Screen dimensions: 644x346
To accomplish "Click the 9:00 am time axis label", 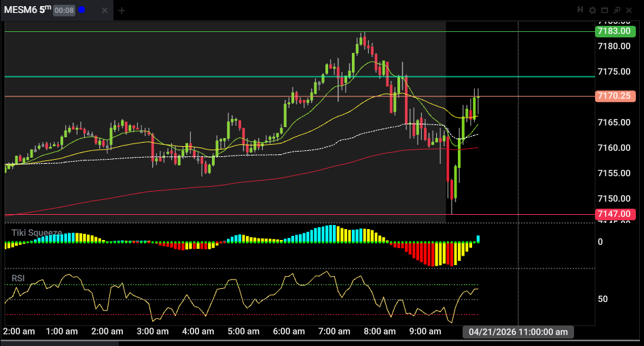I will click(425, 331).
